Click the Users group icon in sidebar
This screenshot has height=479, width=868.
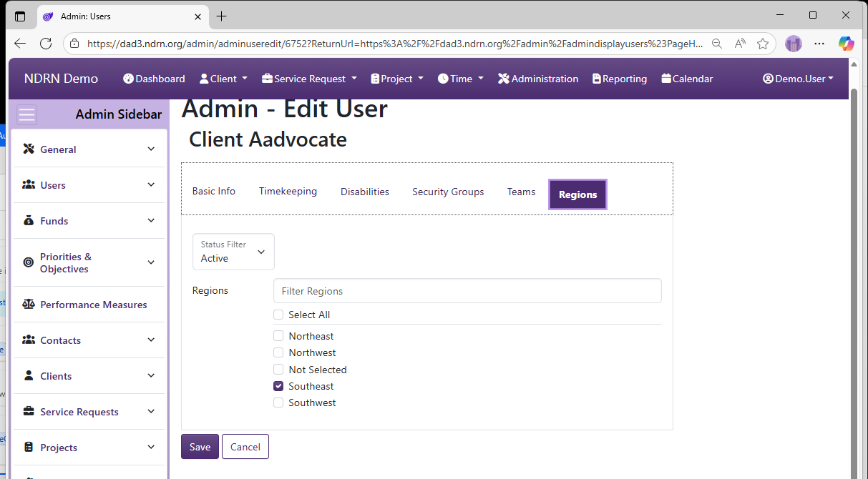(x=29, y=185)
